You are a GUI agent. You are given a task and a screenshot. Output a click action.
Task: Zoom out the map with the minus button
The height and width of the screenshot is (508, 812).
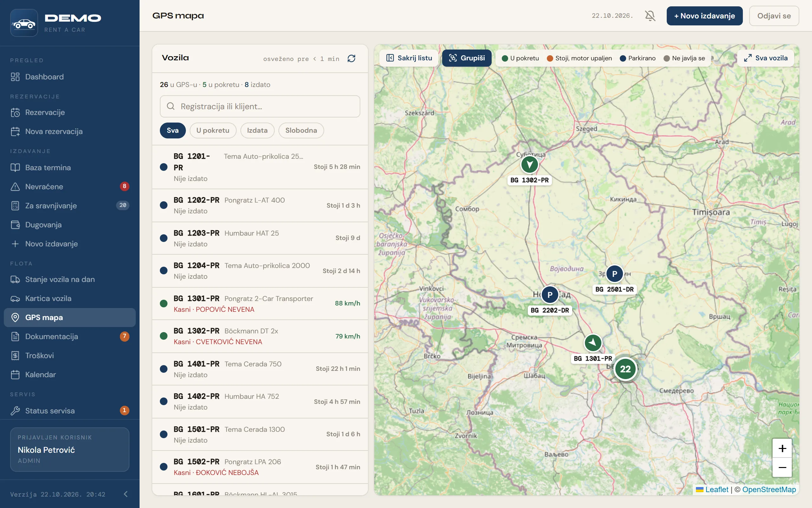782,467
